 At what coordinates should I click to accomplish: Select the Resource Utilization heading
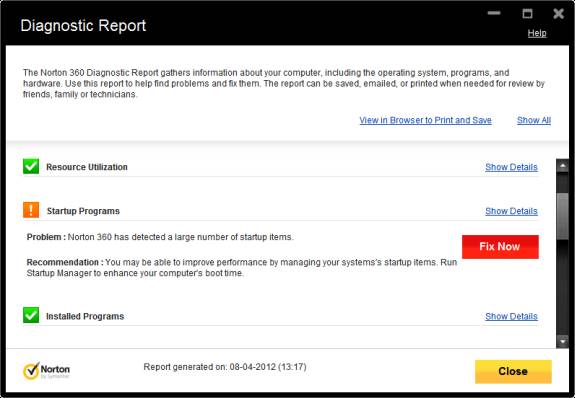(x=87, y=167)
